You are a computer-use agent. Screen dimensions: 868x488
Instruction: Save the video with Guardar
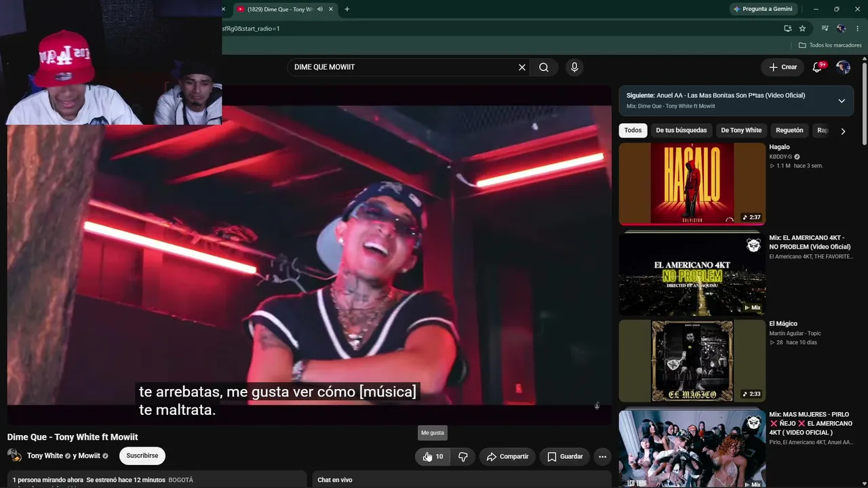pos(564,456)
